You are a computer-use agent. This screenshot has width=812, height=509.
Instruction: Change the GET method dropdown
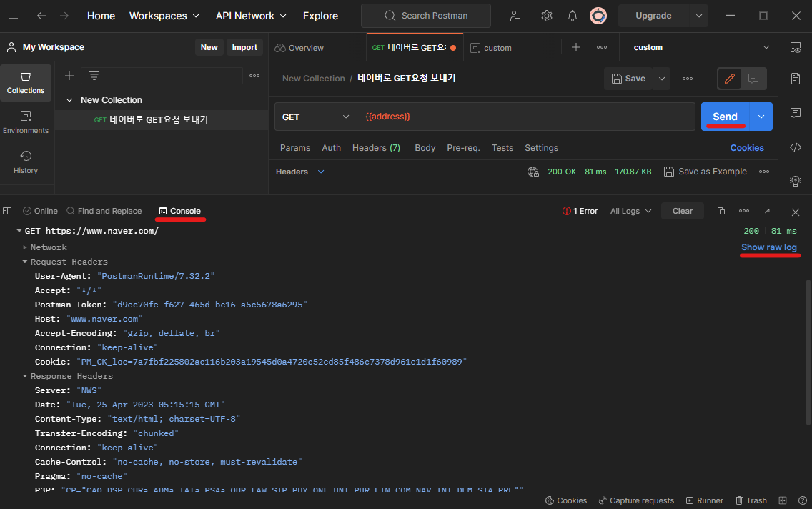click(315, 117)
